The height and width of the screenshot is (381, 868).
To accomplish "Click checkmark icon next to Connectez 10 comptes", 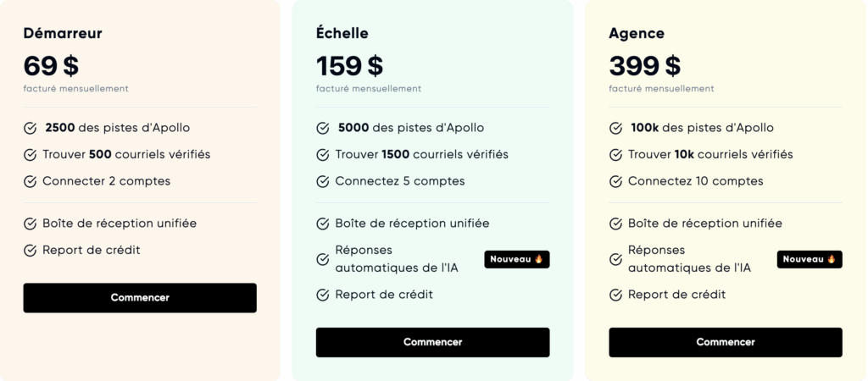I will [616, 181].
